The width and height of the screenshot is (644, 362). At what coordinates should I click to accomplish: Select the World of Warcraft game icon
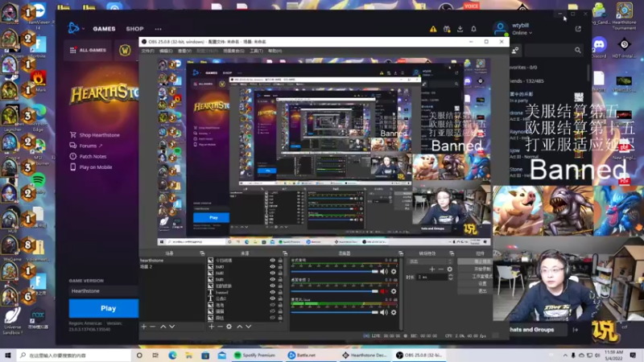click(x=125, y=50)
